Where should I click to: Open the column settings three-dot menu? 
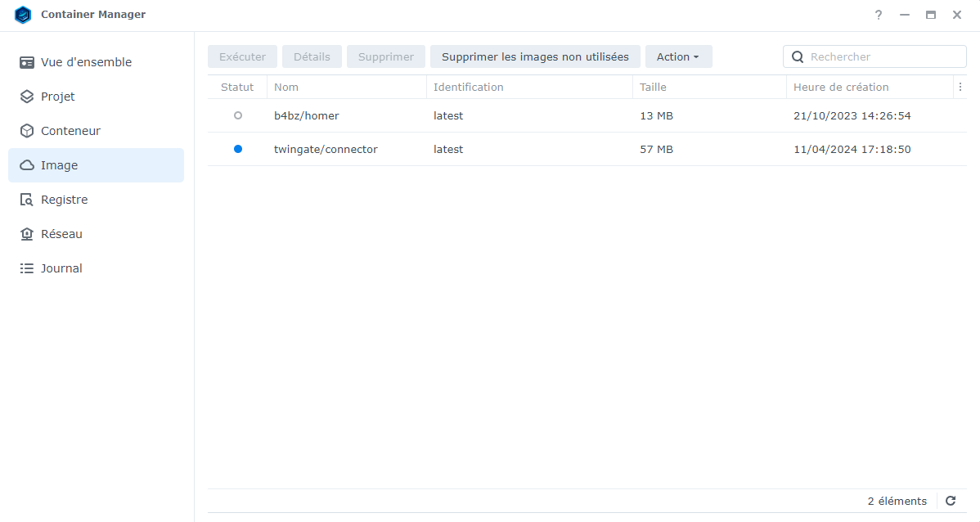[x=960, y=87]
